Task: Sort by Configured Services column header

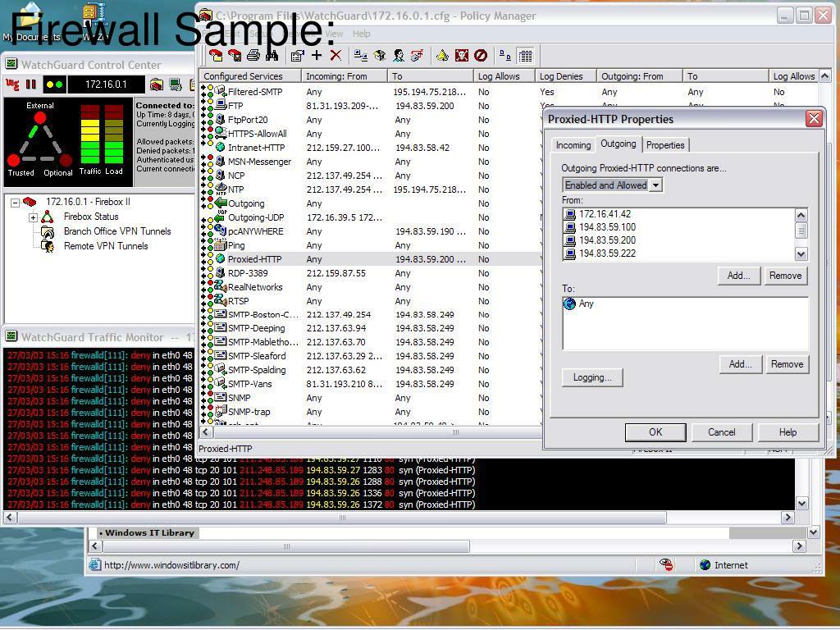Action: coord(249,76)
